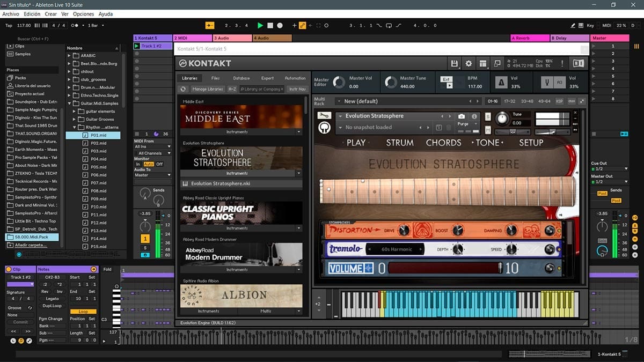644x362 pixels.
Task: Open the Samples category icon in browser
Action: [x=11, y=54]
